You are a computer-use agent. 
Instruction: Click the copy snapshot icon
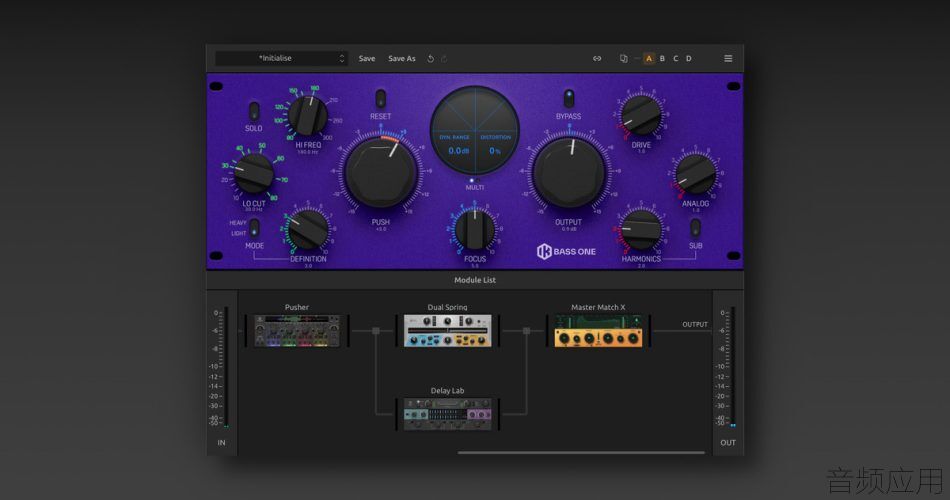[623, 59]
